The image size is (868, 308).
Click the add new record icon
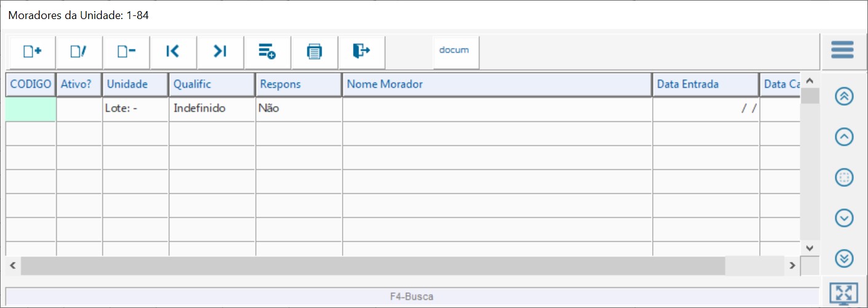pos(32,52)
